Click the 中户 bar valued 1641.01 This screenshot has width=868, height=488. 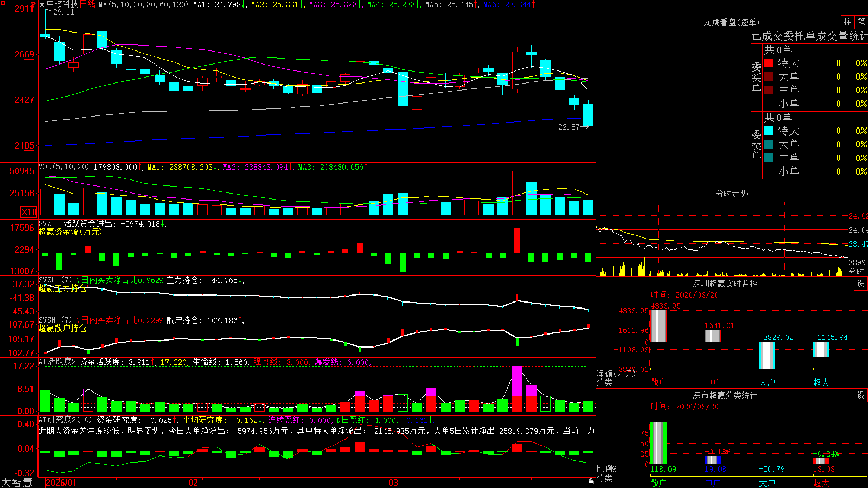point(712,336)
